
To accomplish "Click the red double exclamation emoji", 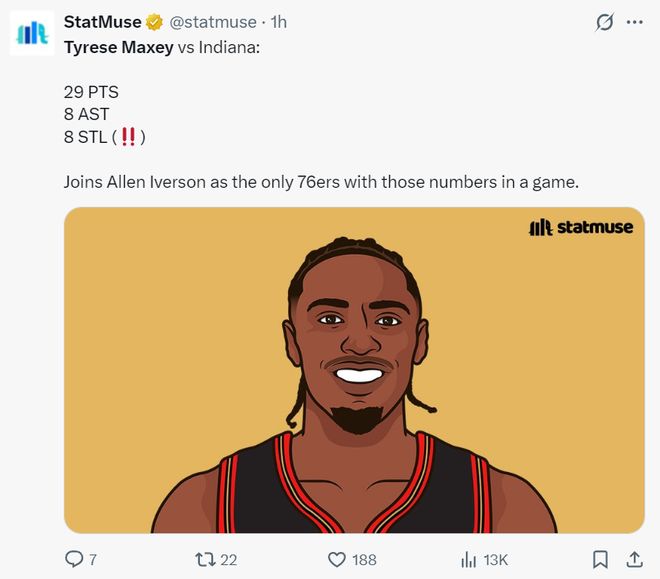I will coord(127,137).
